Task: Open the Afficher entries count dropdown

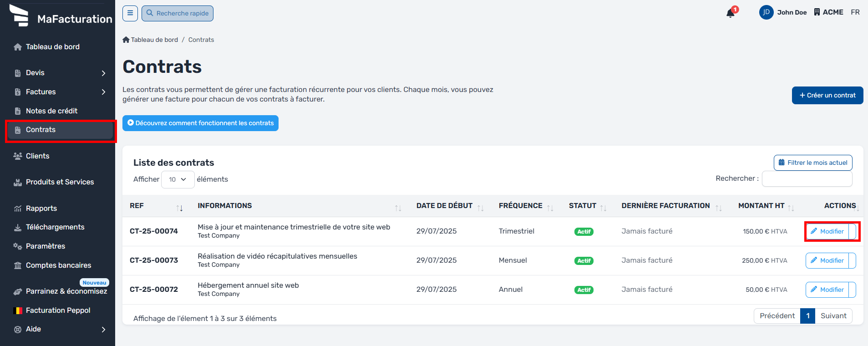Action: (x=178, y=179)
